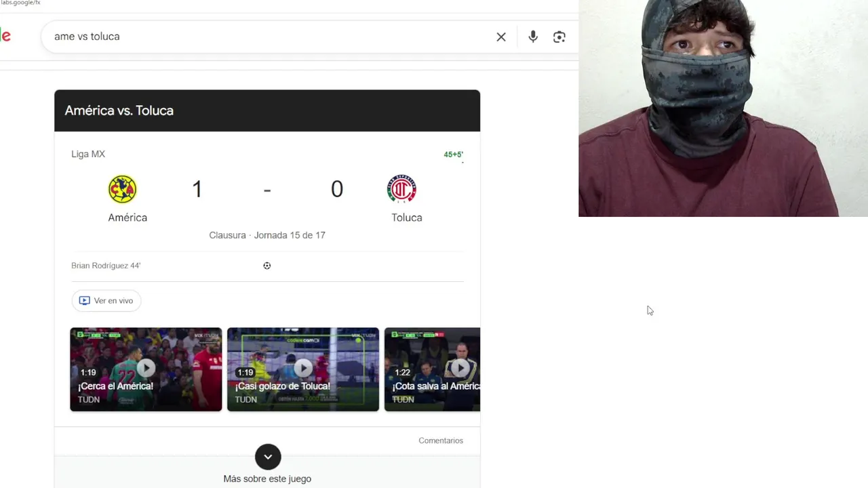
Task: Click Toluca's score of 0
Action: (x=337, y=189)
